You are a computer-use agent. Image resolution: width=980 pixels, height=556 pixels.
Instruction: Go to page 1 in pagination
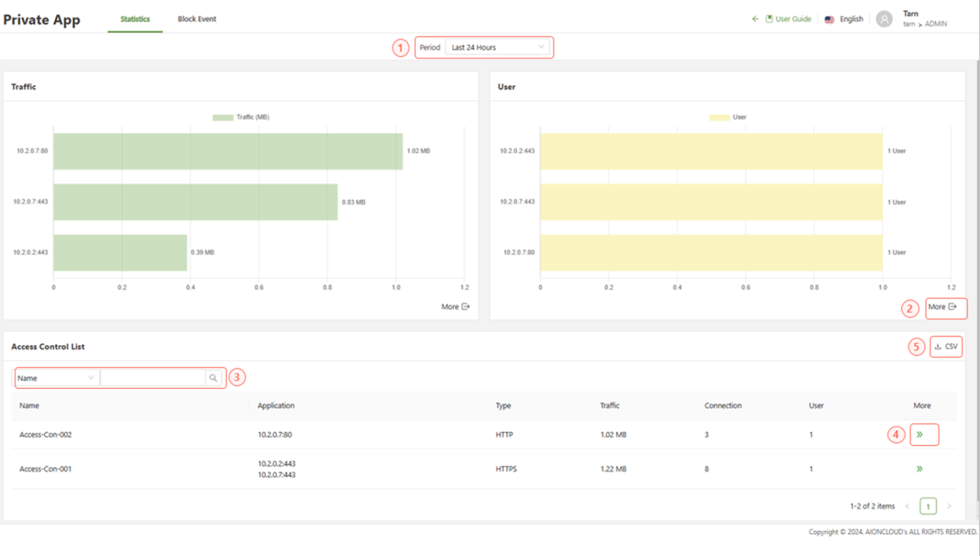(928, 506)
